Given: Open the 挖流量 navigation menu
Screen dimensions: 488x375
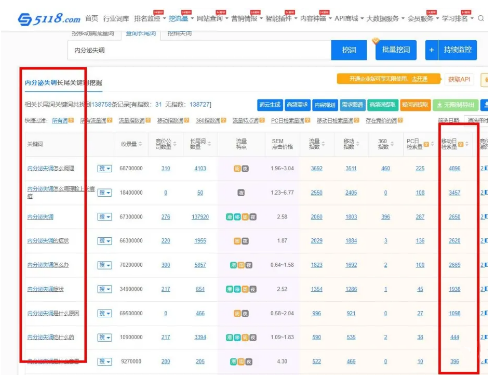Looking at the screenshot, I should point(181,19).
